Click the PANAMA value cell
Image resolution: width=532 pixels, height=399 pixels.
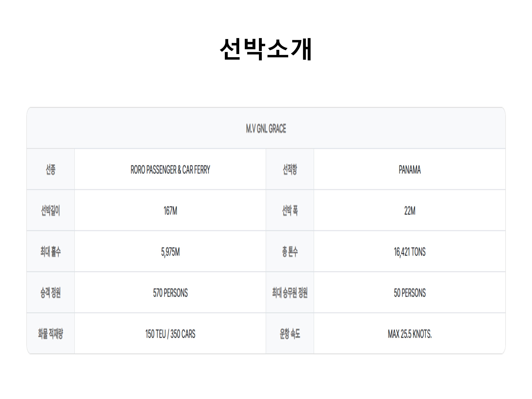click(x=410, y=170)
